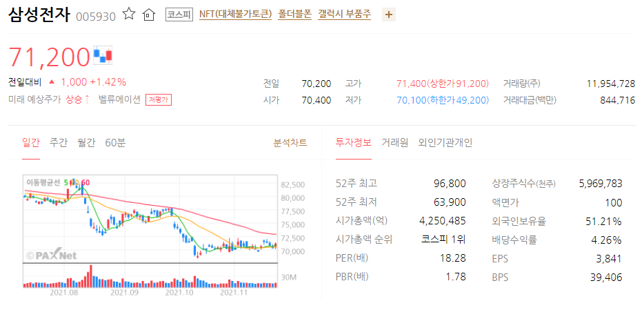Screen dimensions: 644x310
Task: Click the PBR value 1.78
Action: click(456, 277)
